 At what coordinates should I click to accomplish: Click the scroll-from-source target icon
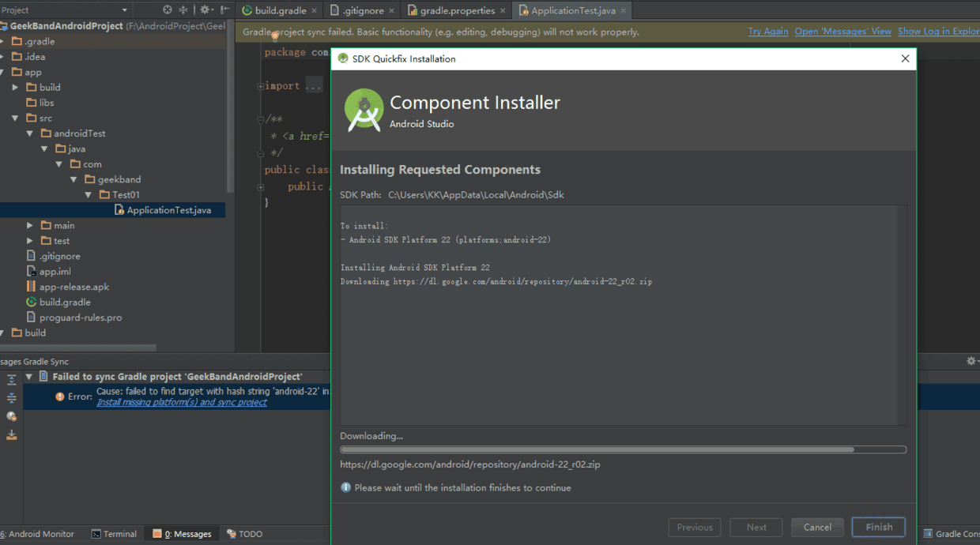coord(168,10)
